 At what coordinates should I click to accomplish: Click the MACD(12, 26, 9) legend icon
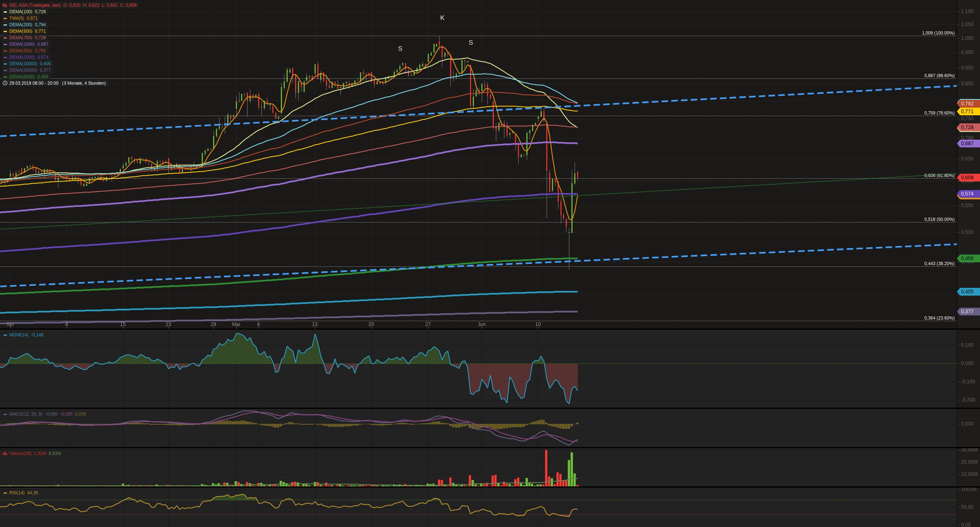(x=5, y=414)
